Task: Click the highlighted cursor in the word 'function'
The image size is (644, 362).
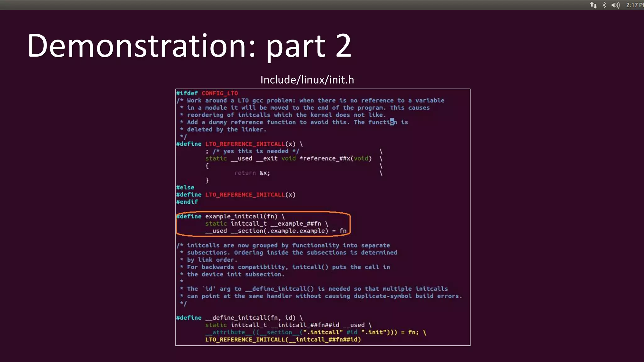Action: 392,122
